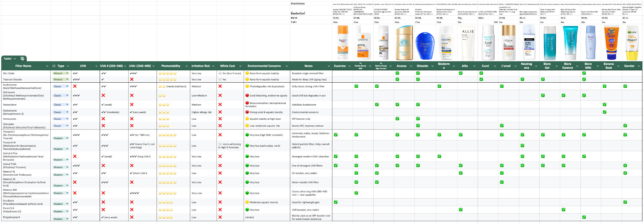Click green check for Zinc Oxide under Anessa
Image resolution: width=644 pixels, height=224 pixels.
point(397,73)
